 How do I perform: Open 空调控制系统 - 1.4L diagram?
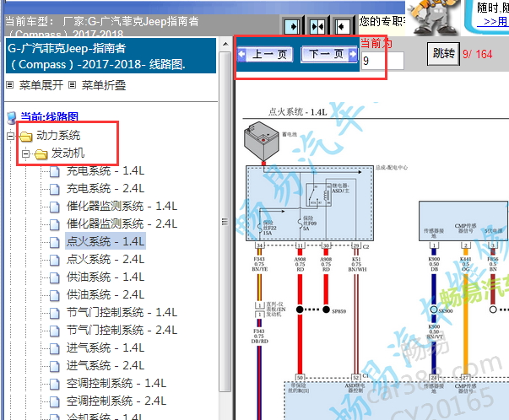[x=116, y=383]
